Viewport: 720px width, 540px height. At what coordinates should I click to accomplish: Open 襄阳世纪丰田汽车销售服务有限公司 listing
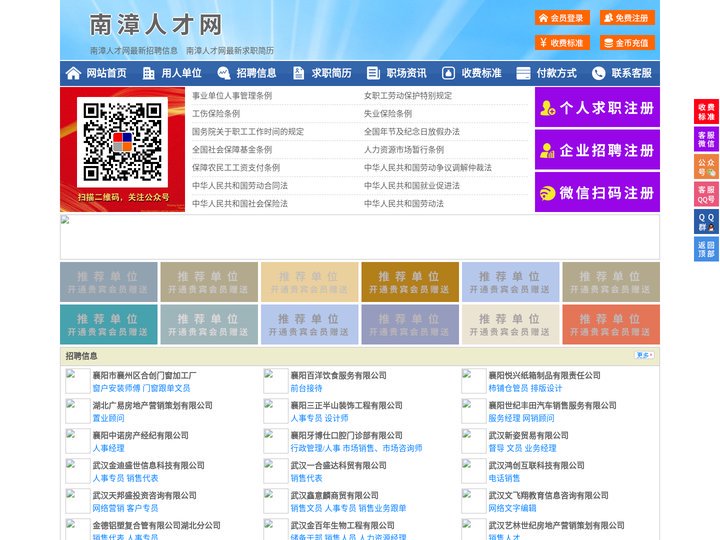(552, 405)
